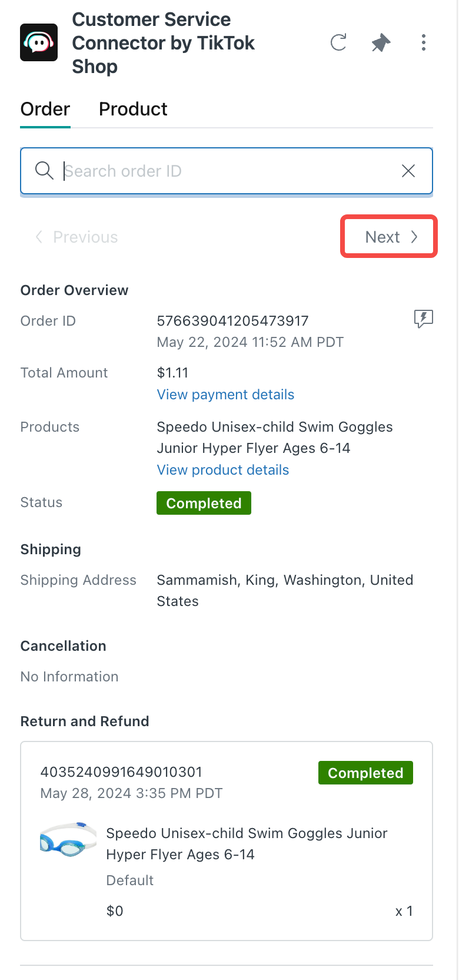Pin the TikTok Shop connector app
459x980 pixels.
pyautogui.click(x=381, y=42)
